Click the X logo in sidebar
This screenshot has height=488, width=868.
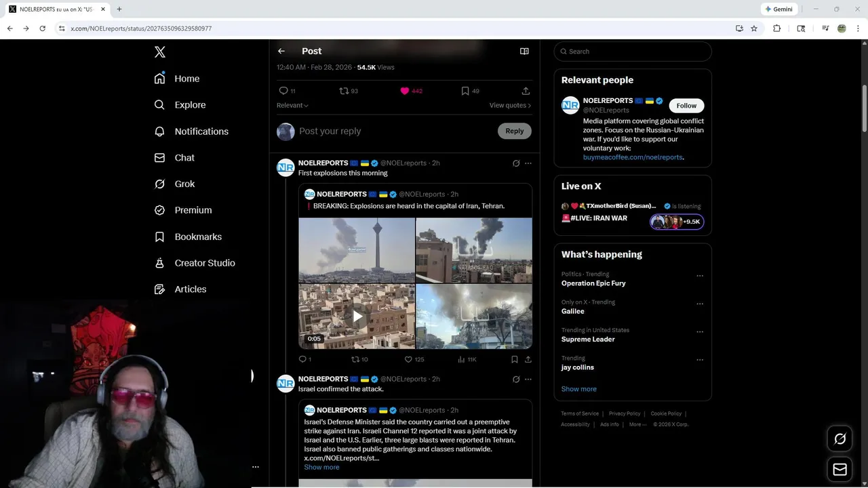[x=159, y=52]
